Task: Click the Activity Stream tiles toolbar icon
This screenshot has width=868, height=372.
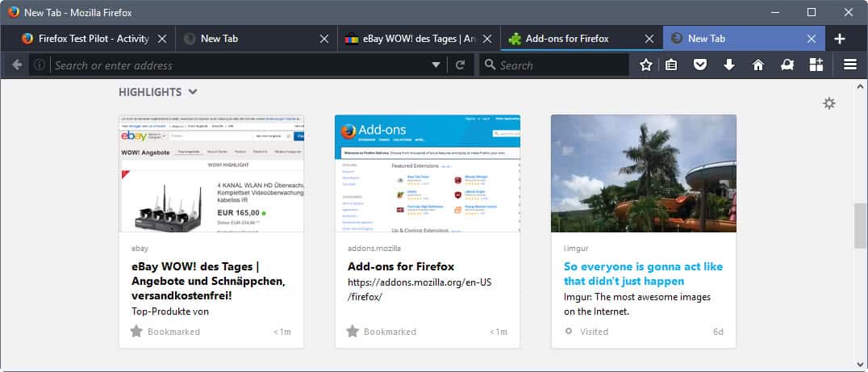Action: coord(816,65)
